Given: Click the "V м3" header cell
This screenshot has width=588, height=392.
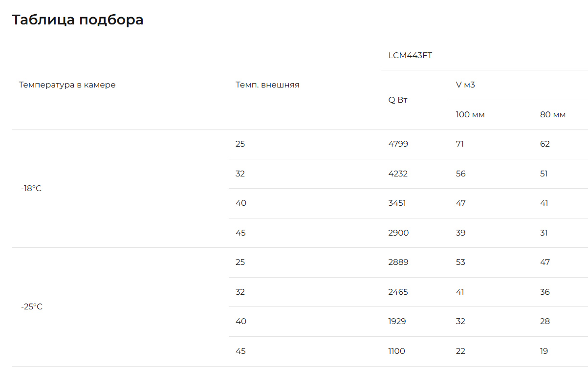Looking at the screenshot, I should pyautogui.click(x=465, y=85).
